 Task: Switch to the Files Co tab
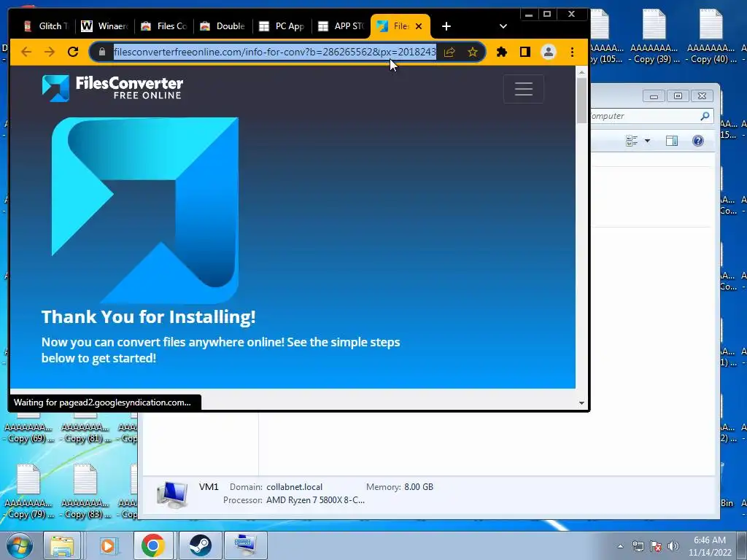[x=164, y=26]
